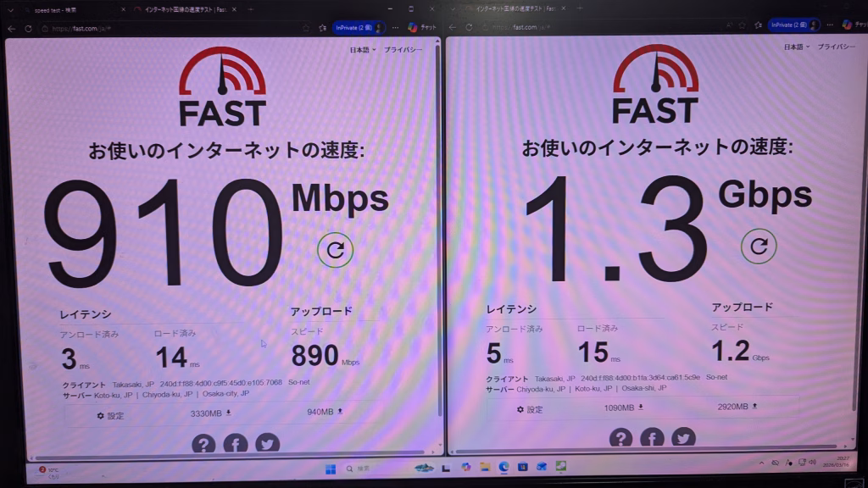This screenshot has width=868, height=488.
Task: Open 設定 settings in left window
Action: click(111, 415)
